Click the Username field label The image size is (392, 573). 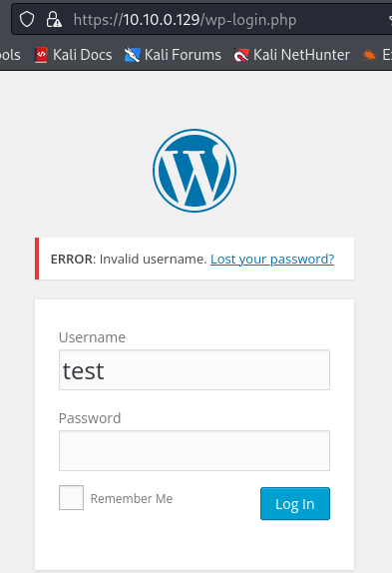(x=92, y=337)
